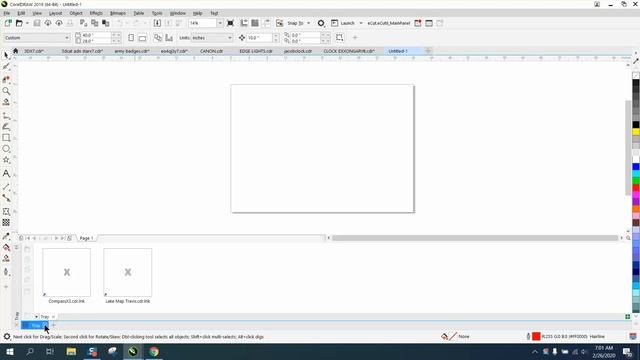Click the Full-screen preview icon
640x360 pixels.
click(x=230, y=23)
